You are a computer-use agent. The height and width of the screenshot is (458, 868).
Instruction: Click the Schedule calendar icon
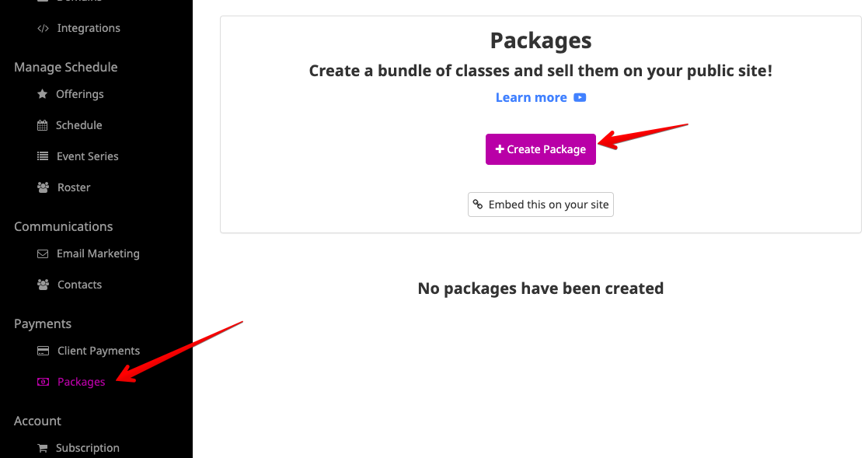(42, 125)
